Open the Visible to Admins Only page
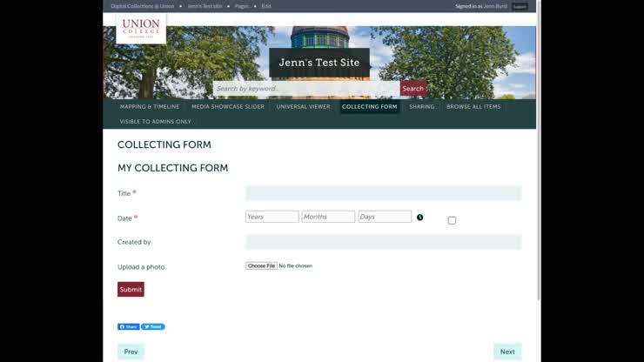 155,122
